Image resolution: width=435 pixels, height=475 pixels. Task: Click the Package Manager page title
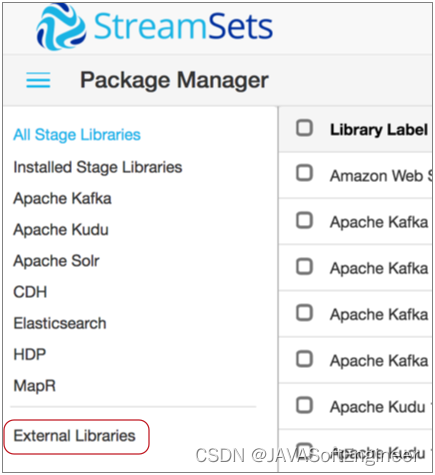174,80
